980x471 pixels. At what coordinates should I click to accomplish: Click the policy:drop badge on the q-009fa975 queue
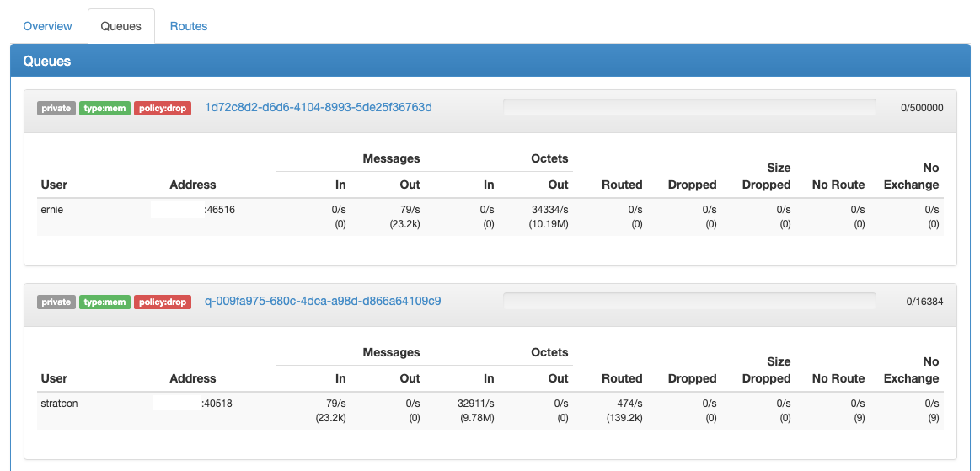[x=163, y=302]
